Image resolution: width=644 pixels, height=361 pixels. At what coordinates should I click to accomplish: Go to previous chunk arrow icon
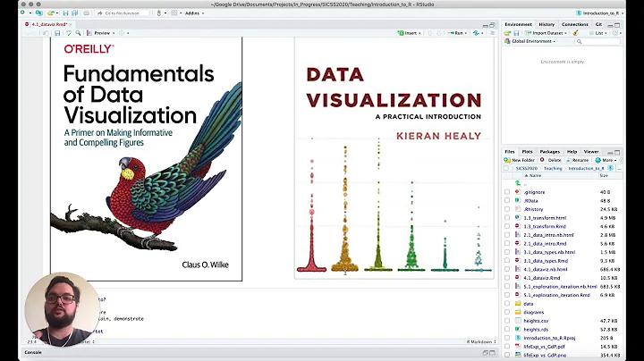tap(429, 33)
